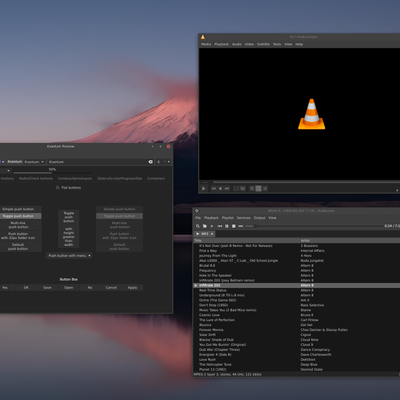The height and width of the screenshot is (400, 400).
Task: Click the OK button in Button Box
Action: [x=26, y=287]
